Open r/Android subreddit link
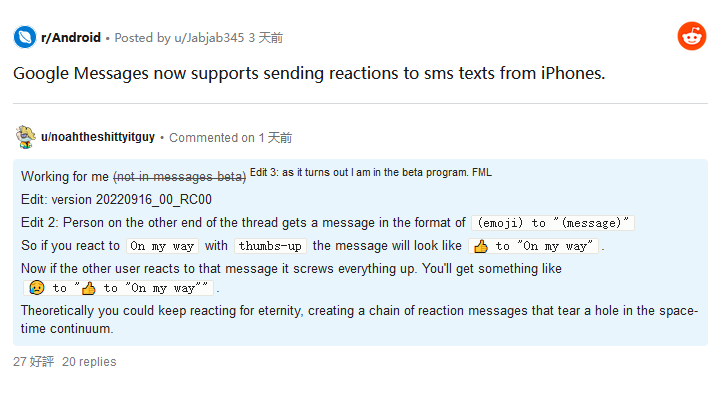 (71, 38)
